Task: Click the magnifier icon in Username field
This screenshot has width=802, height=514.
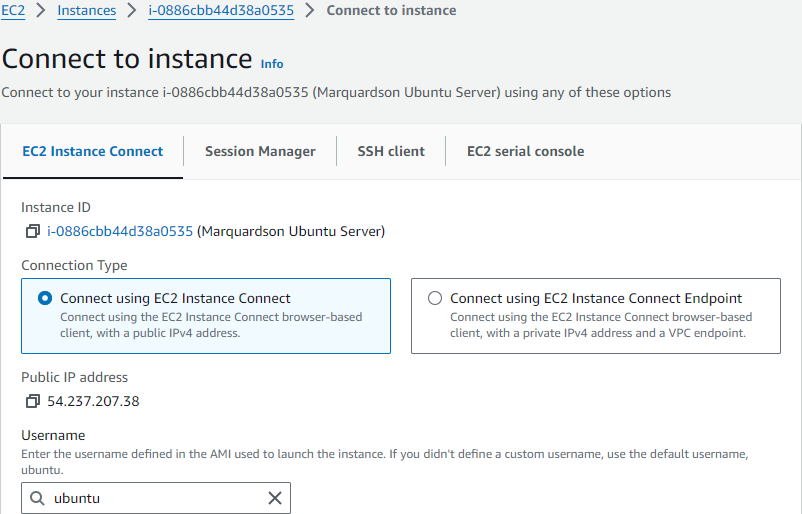Action: click(38, 498)
